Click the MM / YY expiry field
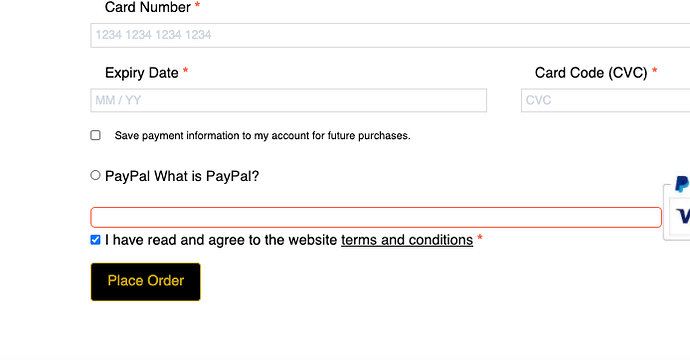 point(289,100)
